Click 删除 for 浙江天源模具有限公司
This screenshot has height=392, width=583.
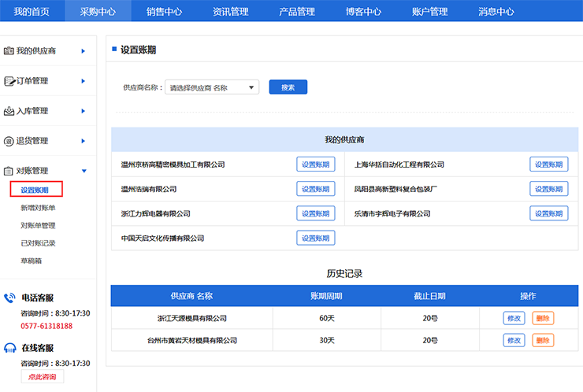[543, 318]
